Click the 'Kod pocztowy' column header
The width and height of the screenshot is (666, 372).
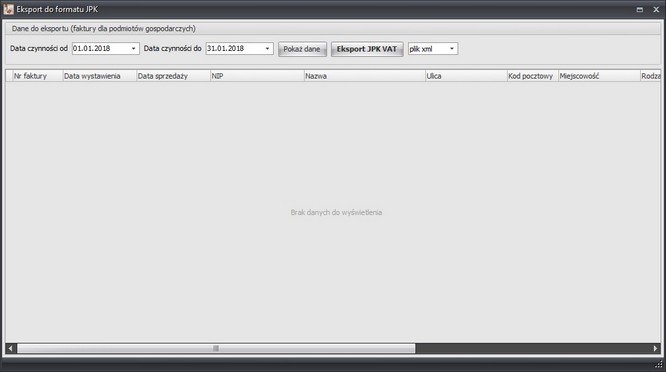pos(533,76)
